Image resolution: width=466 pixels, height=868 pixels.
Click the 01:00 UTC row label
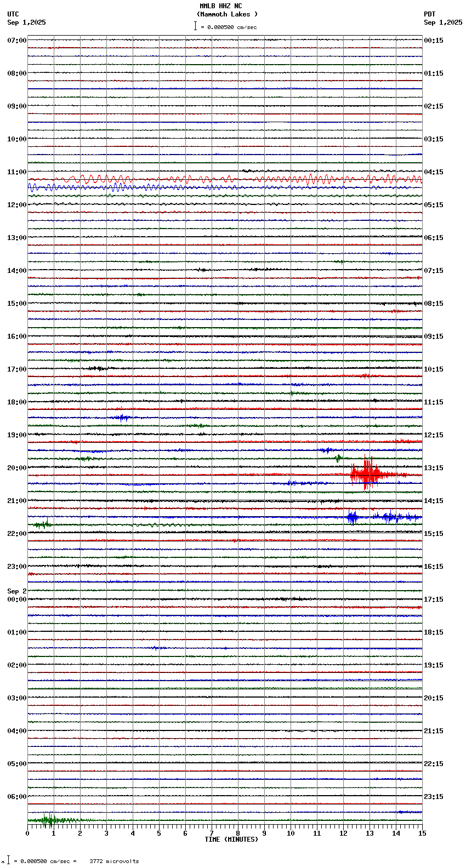coord(17,632)
